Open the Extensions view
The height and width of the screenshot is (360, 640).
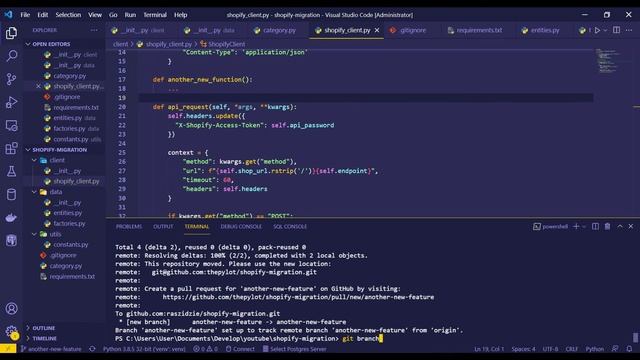[x=11, y=148]
